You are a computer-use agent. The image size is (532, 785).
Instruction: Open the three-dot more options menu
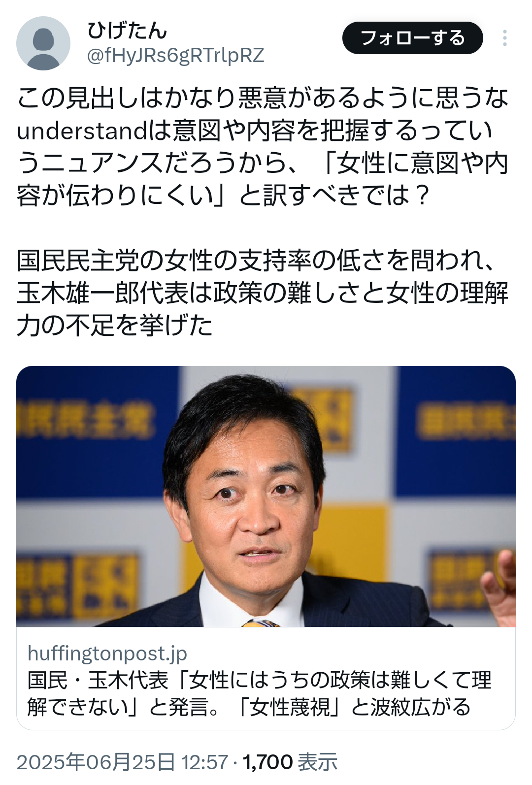[x=505, y=38]
